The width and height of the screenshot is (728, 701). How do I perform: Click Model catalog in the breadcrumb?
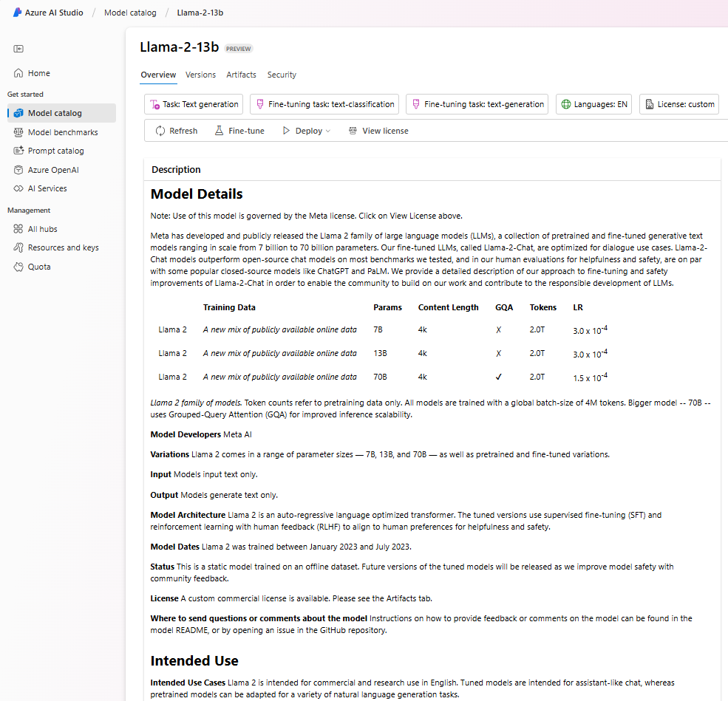[130, 13]
